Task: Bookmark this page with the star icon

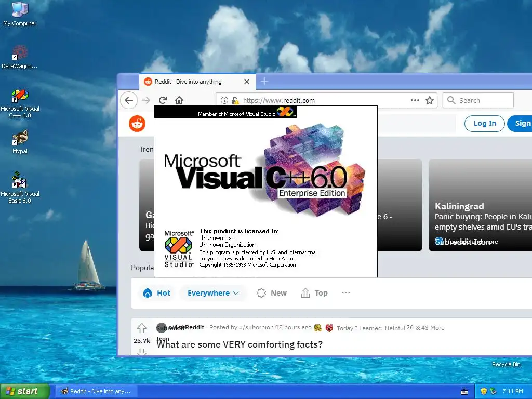Action: point(430,100)
